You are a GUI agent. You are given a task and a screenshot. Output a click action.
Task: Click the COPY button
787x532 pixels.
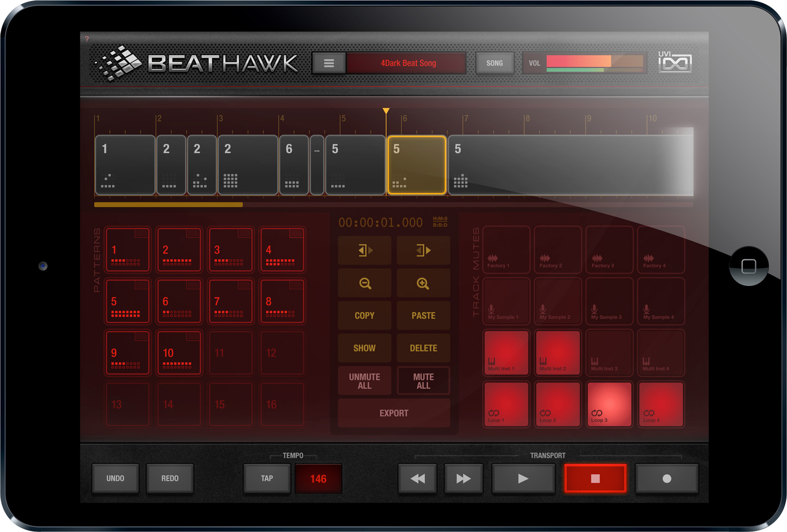365,316
